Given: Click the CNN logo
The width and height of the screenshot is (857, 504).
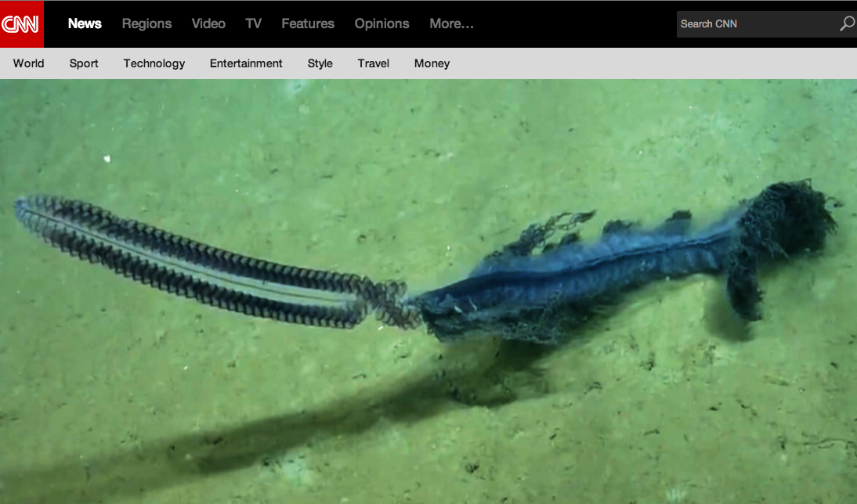Looking at the screenshot, I should point(21,24).
